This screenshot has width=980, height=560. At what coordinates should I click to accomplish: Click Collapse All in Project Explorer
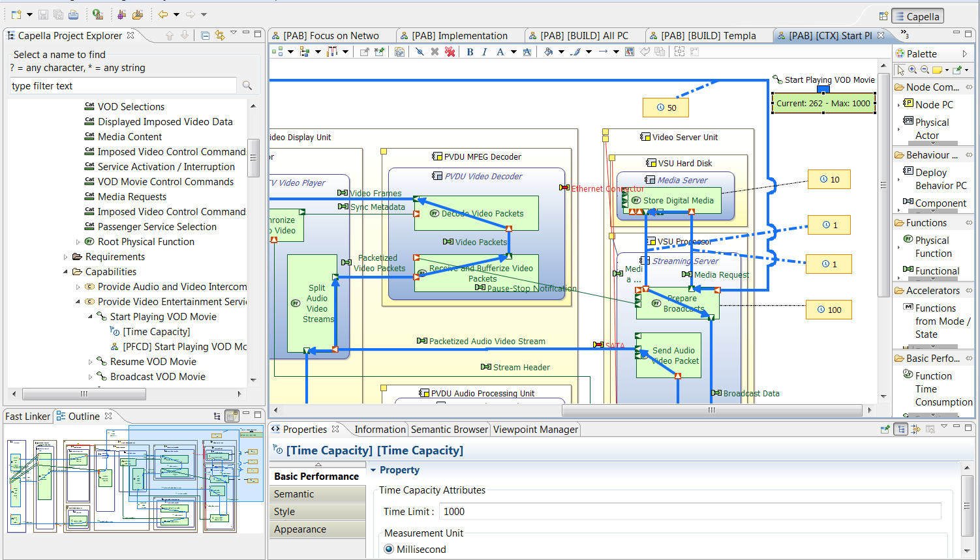click(205, 36)
